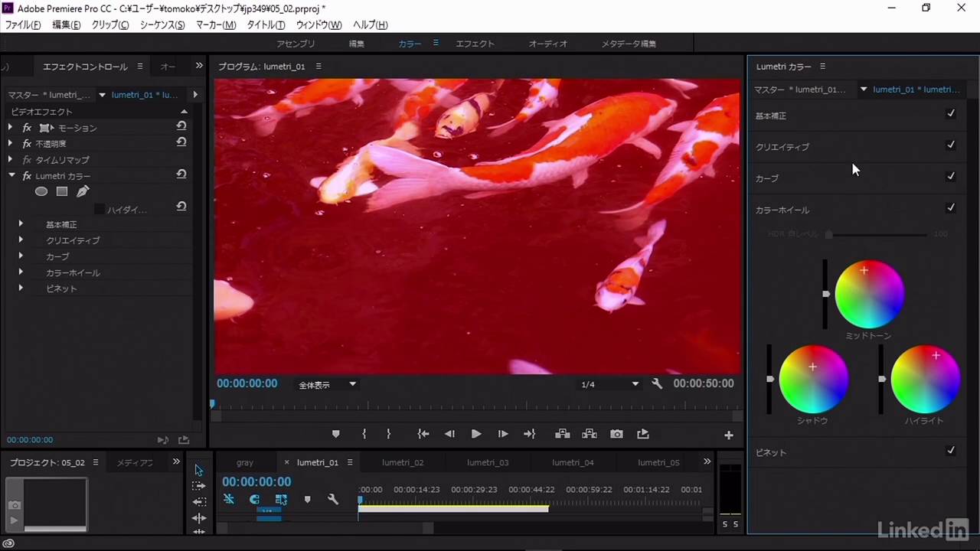This screenshot has width=980, height=551.
Task: Step forward one frame
Action: pos(503,434)
